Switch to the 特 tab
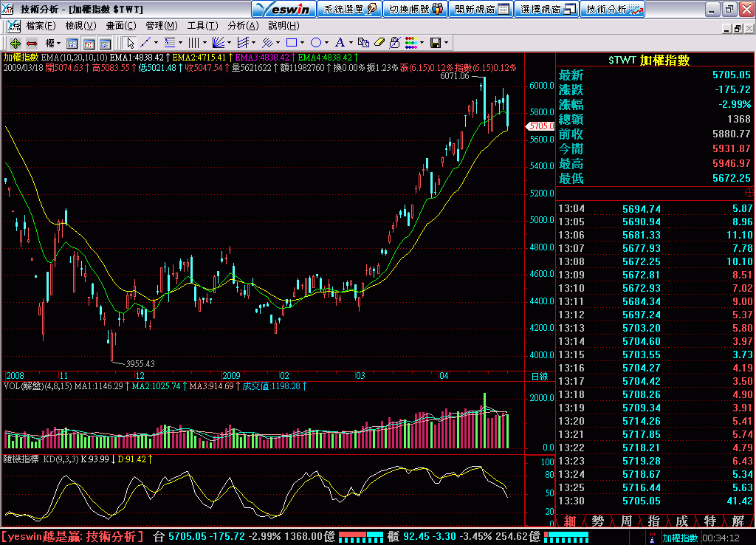Viewport: 756px width, 545px height. click(709, 521)
